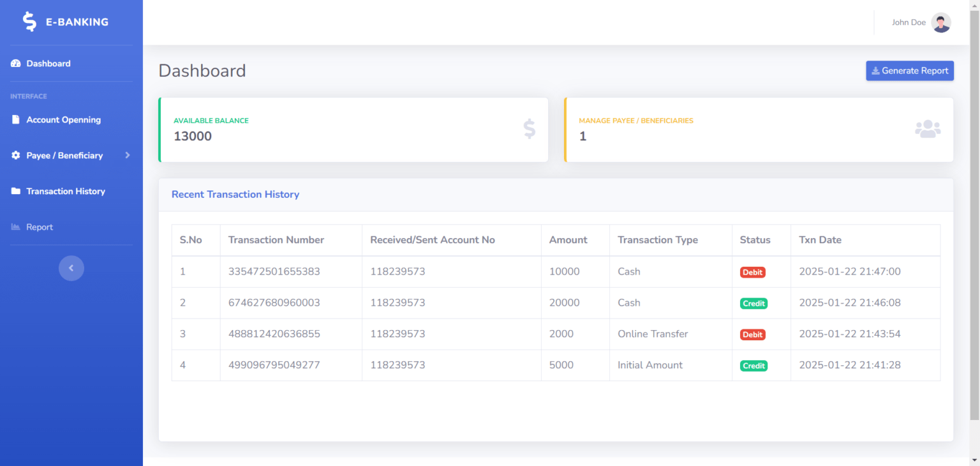Click the Credit badge on the Initial Amount row
Screen dimensions: 980x466
pos(754,365)
